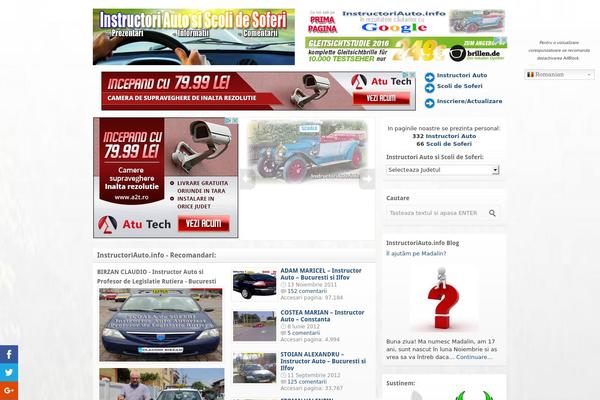Focus the Cautare search text field
This screenshot has width=600, height=400.
tap(436, 213)
